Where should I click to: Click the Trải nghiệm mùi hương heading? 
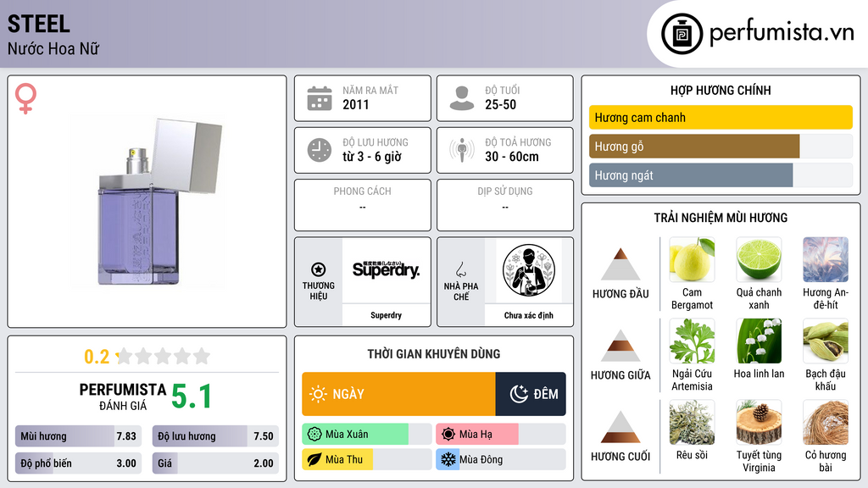(721, 218)
